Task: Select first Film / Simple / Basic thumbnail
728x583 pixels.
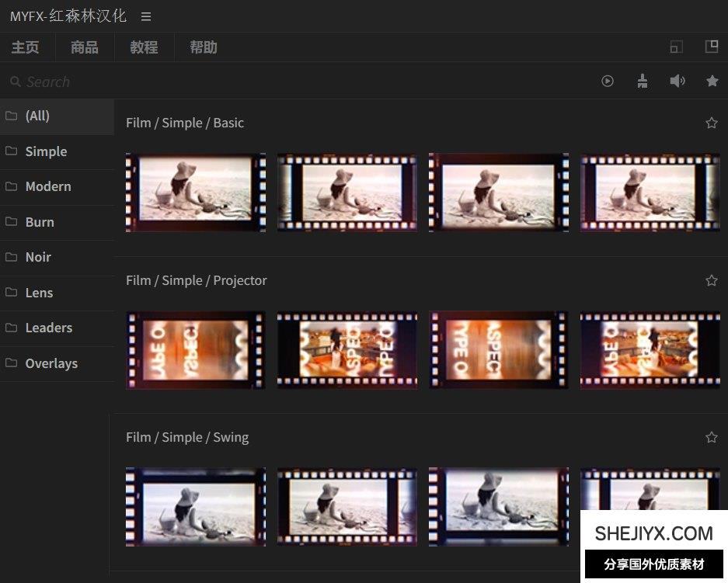Action: point(196,193)
